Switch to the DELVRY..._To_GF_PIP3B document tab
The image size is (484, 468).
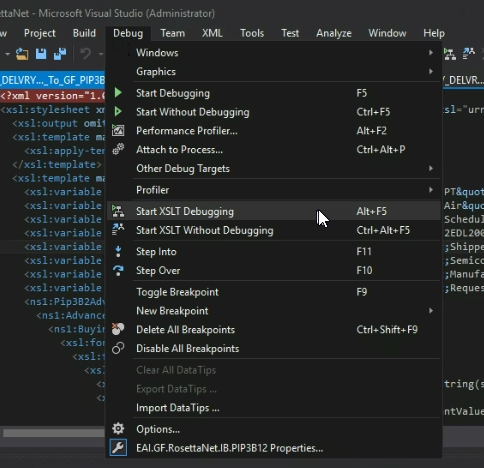[52, 80]
